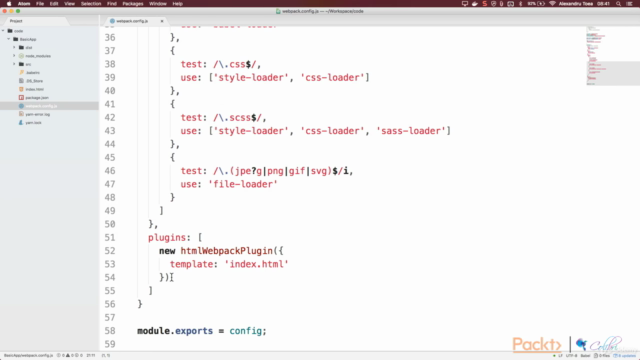
Task: Click the .DS_Store file icon
Action: [x=21, y=81]
